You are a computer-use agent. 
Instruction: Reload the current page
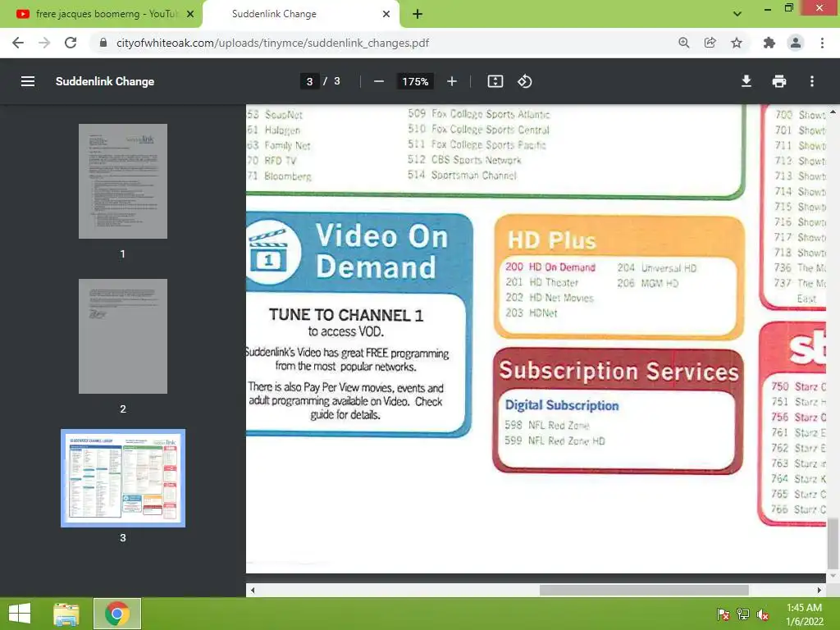[x=71, y=43]
